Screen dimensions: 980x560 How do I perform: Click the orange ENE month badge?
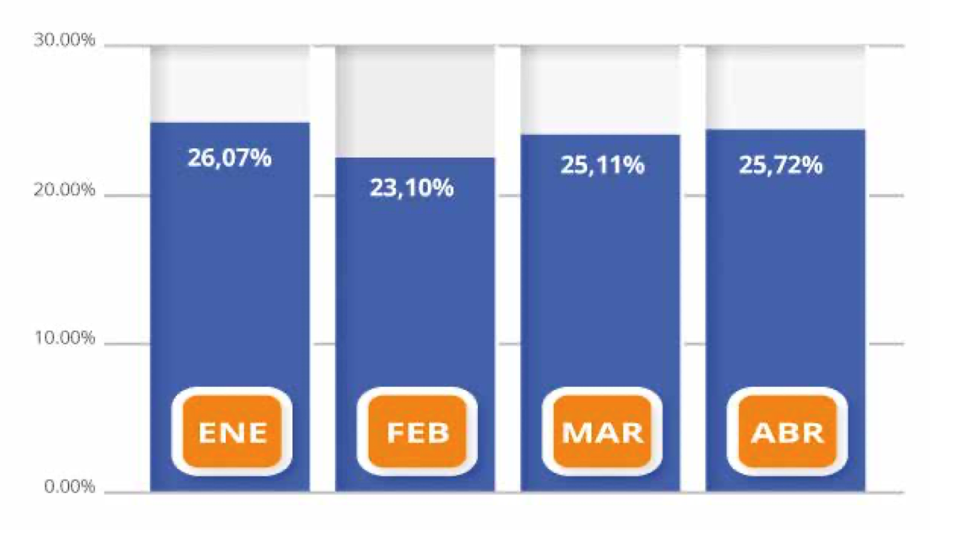231,432
